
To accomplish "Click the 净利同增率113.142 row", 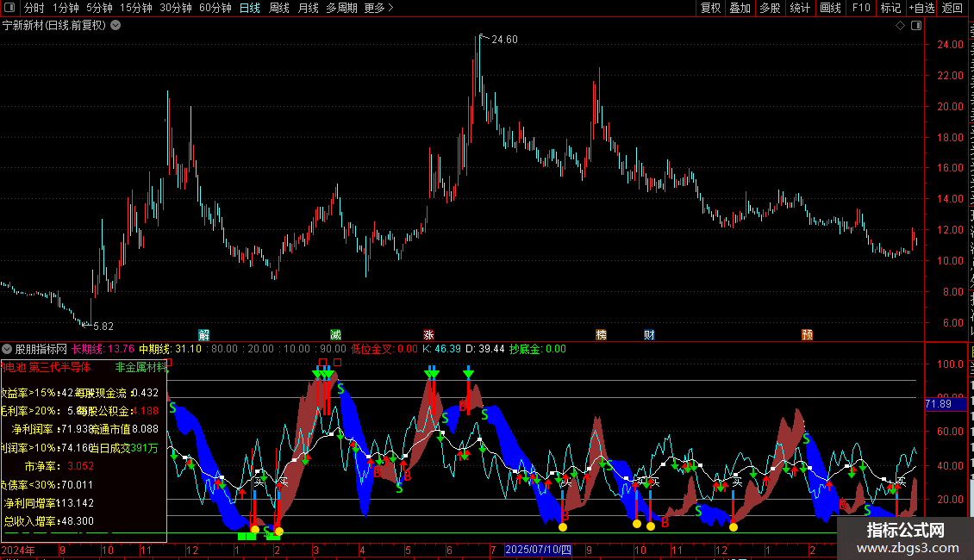I will point(48,503).
